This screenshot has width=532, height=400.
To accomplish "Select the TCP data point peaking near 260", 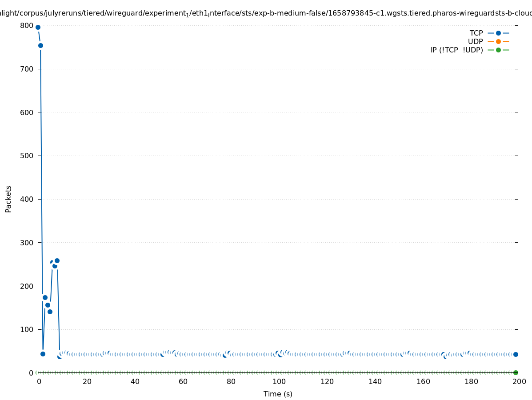I will [57, 261].
